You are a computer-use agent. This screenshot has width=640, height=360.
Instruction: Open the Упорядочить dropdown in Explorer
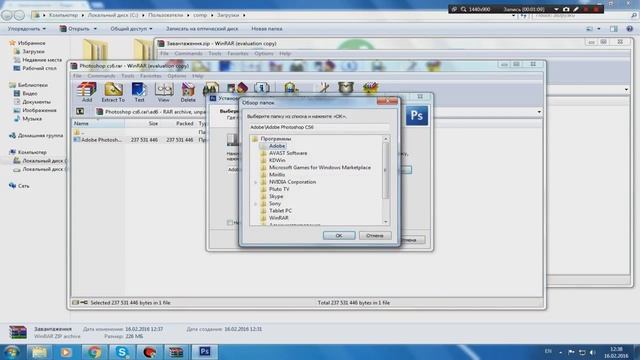pos(27,29)
